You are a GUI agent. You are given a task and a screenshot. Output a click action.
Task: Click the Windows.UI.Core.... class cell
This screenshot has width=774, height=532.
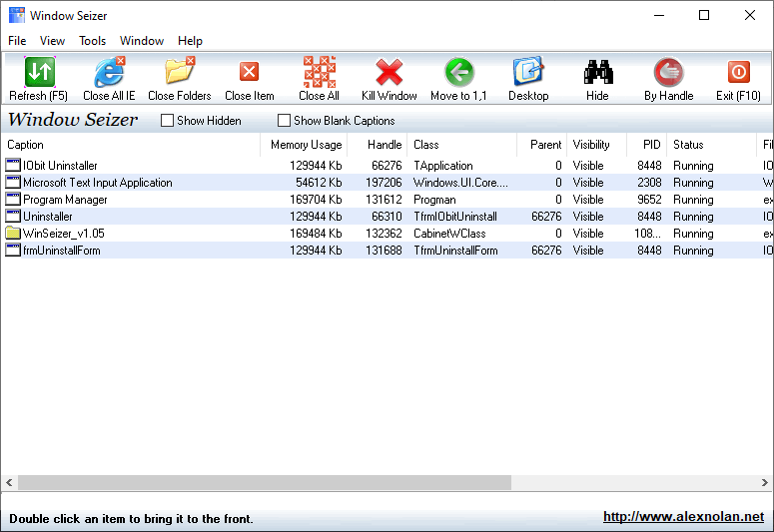[x=460, y=183]
